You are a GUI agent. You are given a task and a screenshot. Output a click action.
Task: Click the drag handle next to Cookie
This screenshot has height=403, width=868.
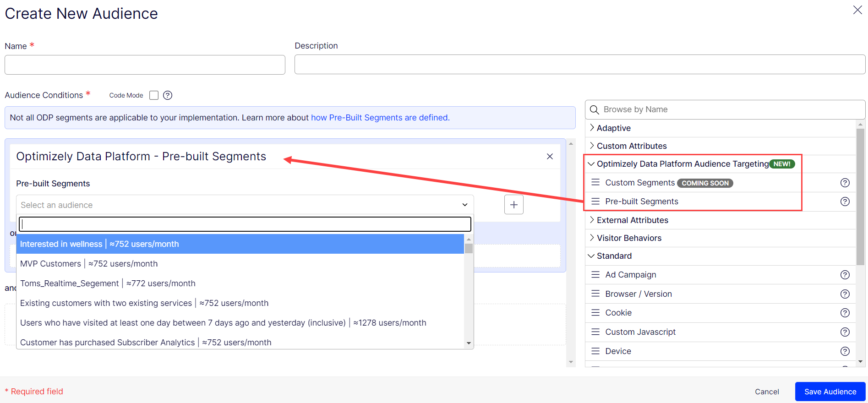pos(595,312)
